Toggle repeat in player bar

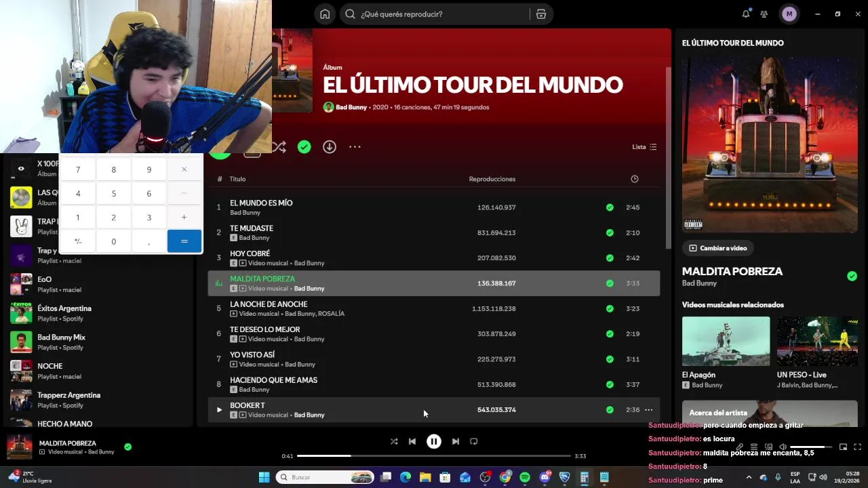474,441
